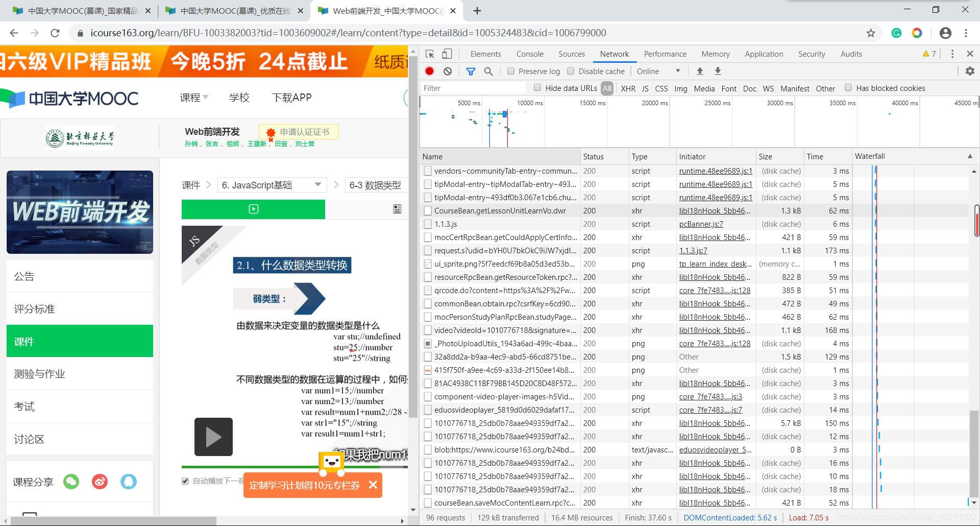The image size is (980, 526).
Task: Enable Preserve log checkbox
Action: [510, 71]
